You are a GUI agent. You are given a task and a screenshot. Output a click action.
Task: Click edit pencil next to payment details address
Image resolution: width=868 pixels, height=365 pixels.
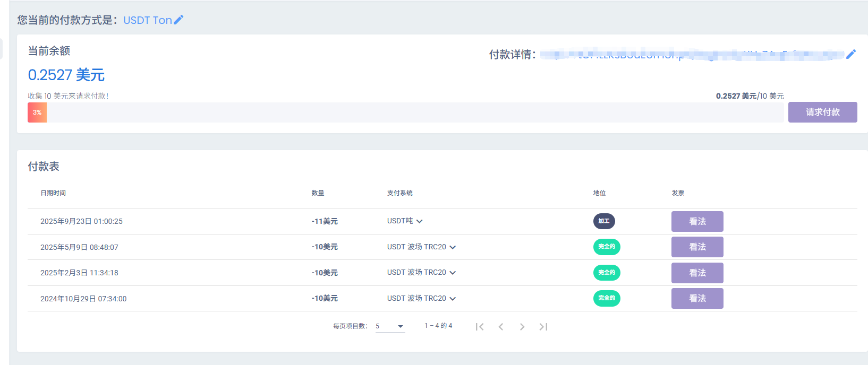click(851, 54)
